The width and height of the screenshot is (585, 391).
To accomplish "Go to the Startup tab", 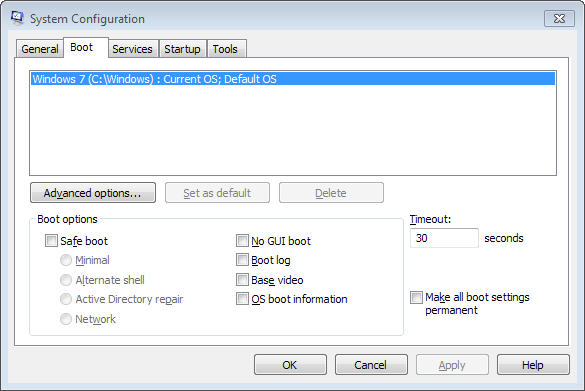I will click(182, 49).
